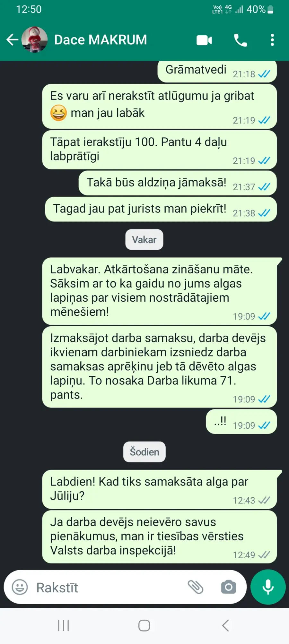This screenshot has width=289, height=644.
Task: Open Dace MAKRUM profile picture
Action: [35, 39]
